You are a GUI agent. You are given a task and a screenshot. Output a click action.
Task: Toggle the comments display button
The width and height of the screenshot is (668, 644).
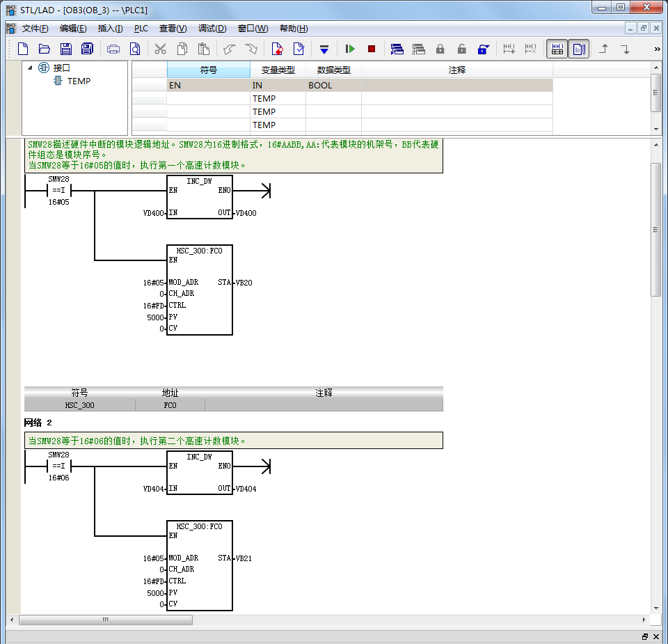[x=579, y=49]
